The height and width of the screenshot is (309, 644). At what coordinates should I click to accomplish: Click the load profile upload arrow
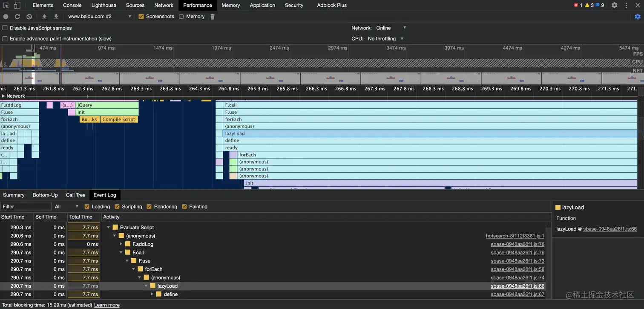[x=44, y=17]
